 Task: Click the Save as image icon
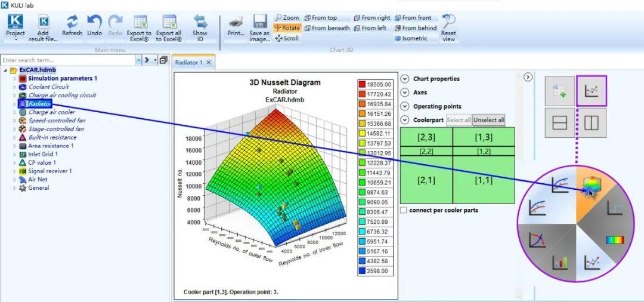(x=259, y=21)
